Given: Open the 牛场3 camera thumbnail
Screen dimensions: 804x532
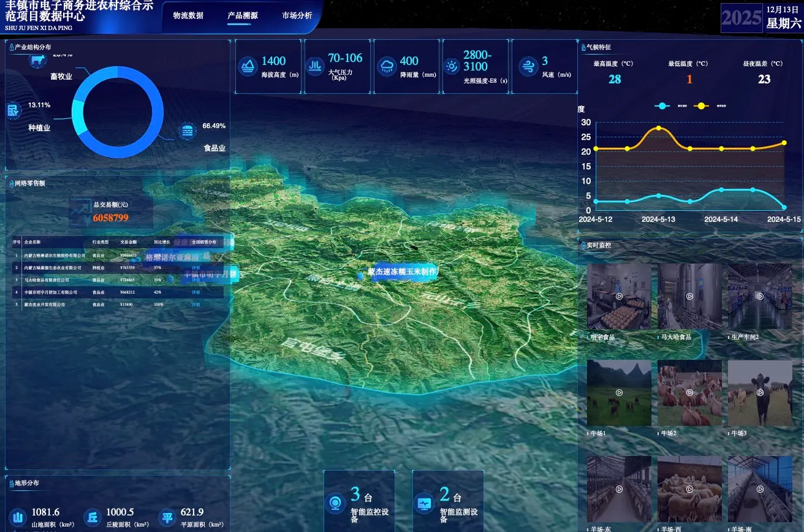Looking at the screenshot, I should click(760, 393).
